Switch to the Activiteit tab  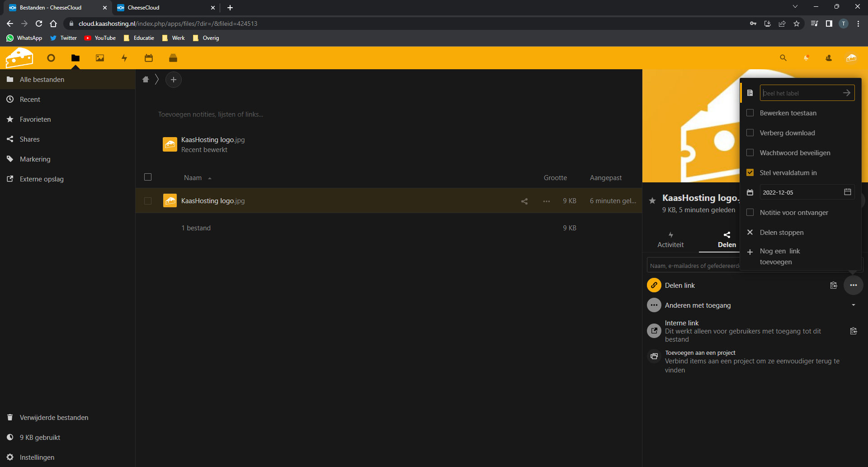click(670, 240)
